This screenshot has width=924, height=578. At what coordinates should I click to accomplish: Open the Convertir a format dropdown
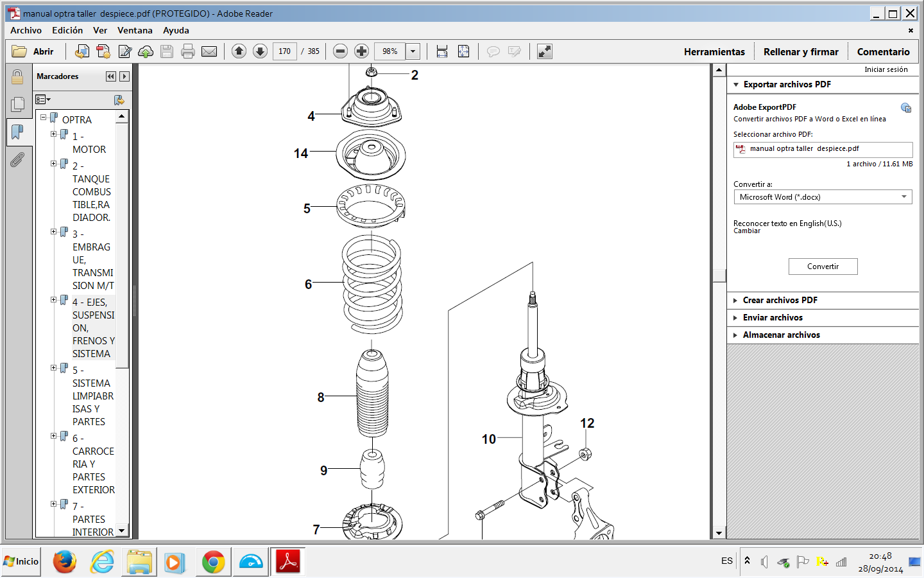(823, 197)
